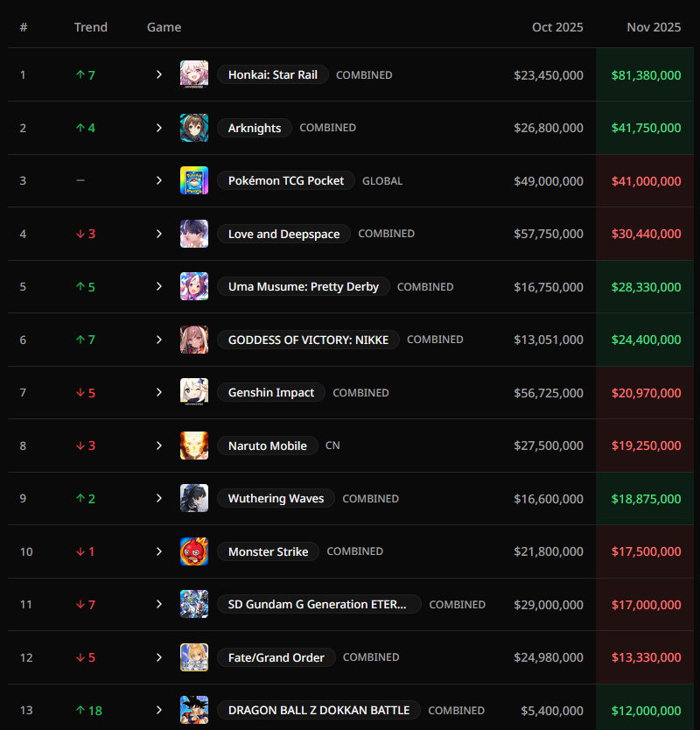Image resolution: width=700 pixels, height=730 pixels.
Task: Click the $56,725,000 October revenue cell
Action: pos(549,393)
